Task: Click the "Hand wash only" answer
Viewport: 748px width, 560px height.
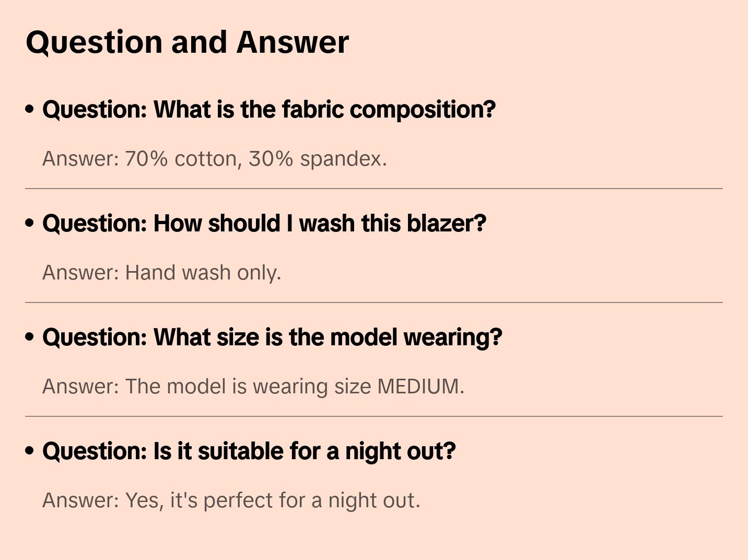Action: (161, 273)
